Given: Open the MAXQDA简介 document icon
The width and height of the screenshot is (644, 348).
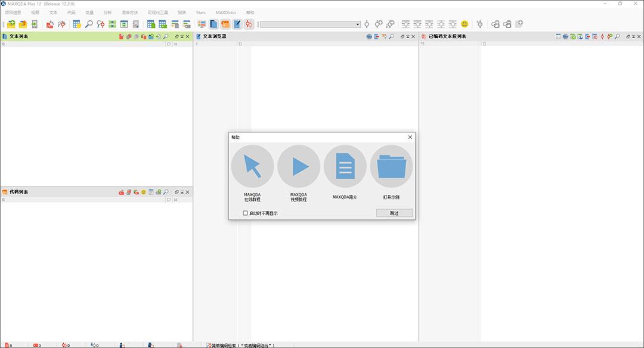Looking at the screenshot, I should point(345,166).
